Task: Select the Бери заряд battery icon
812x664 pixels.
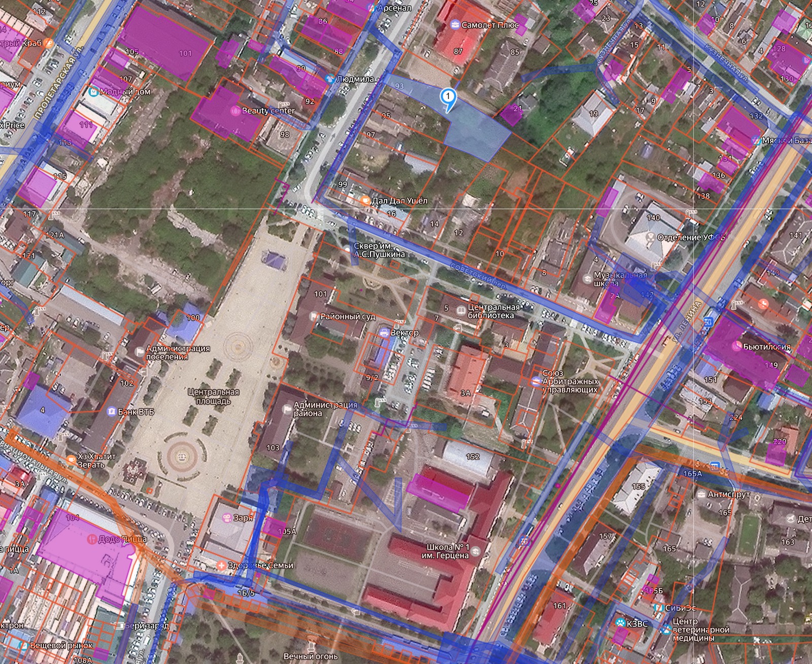Action: coord(119,625)
